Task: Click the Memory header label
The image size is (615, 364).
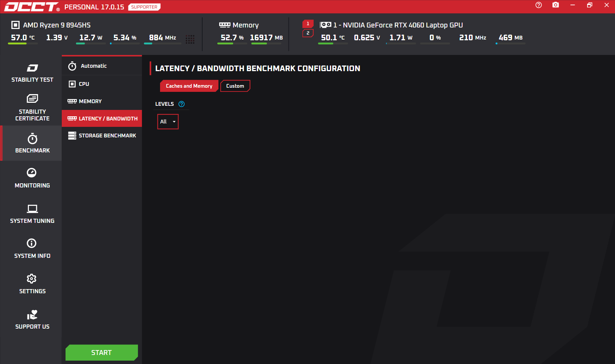Action: click(x=246, y=25)
